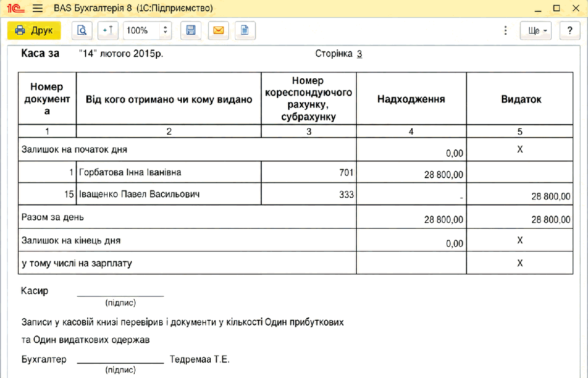This screenshot has width=588, height=378.
Task: Save the document using the floppy disk icon
Action: pyautogui.click(x=191, y=30)
